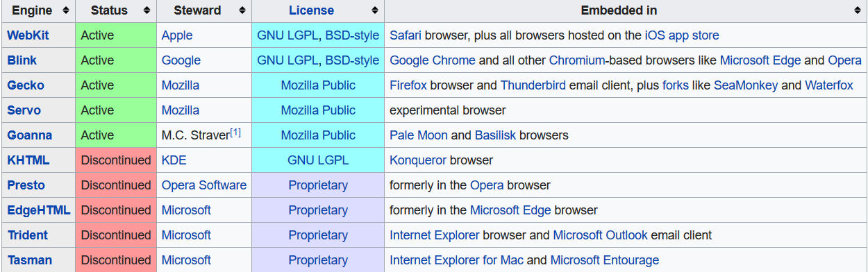Open Opera link in Presto row
The width and height of the screenshot is (868, 272).
click(x=487, y=185)
